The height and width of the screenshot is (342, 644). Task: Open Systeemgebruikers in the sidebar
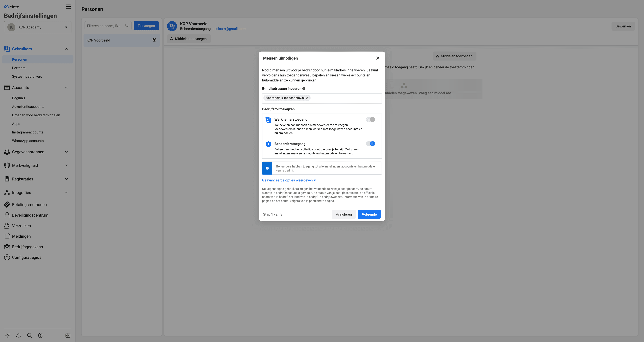coord(27,76)
